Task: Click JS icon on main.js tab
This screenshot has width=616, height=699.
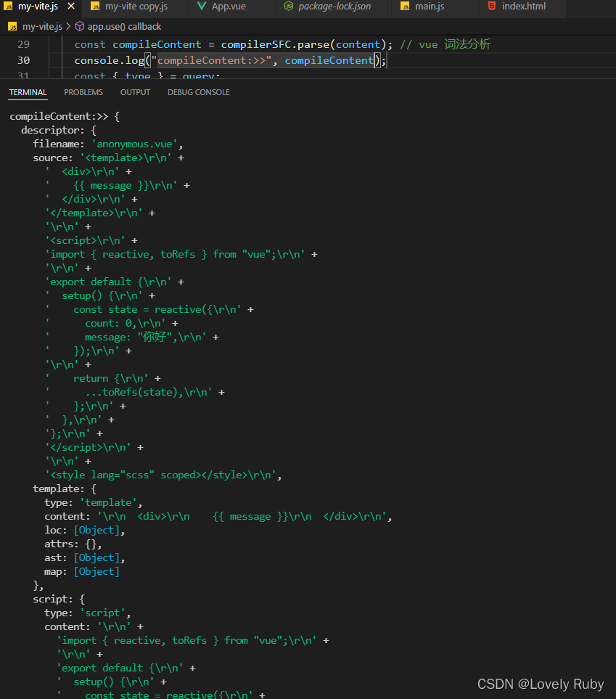Action: tap(405, 7)
